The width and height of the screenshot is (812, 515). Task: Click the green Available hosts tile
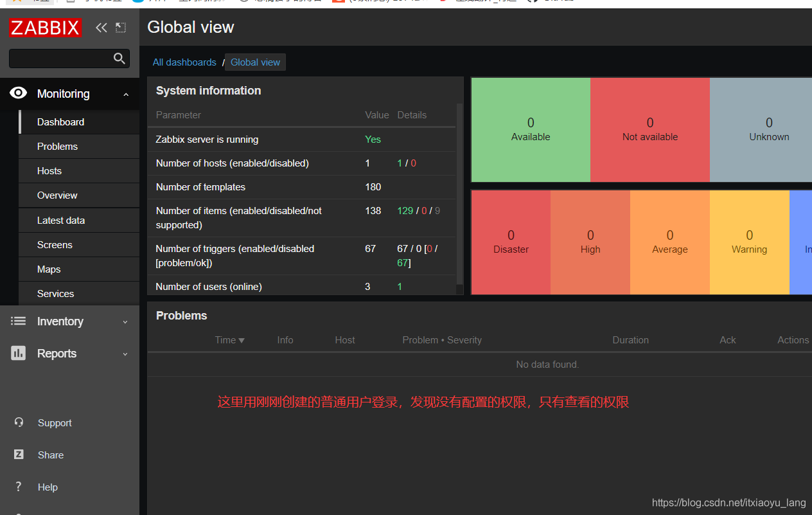pos(531,130)
